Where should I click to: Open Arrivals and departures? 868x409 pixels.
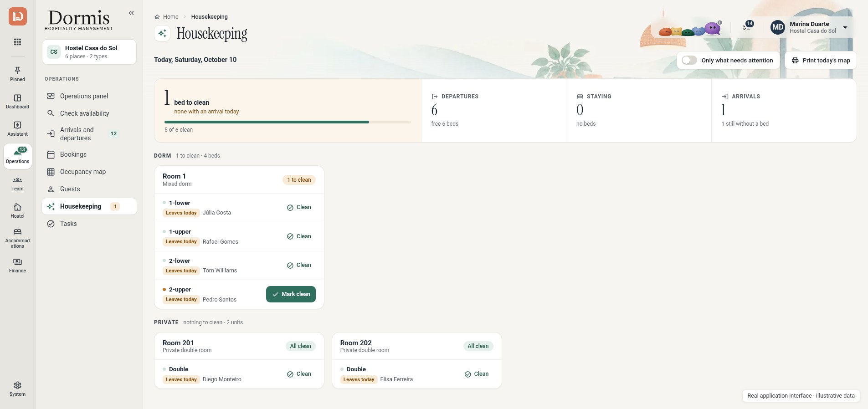(x=89, y=134)
